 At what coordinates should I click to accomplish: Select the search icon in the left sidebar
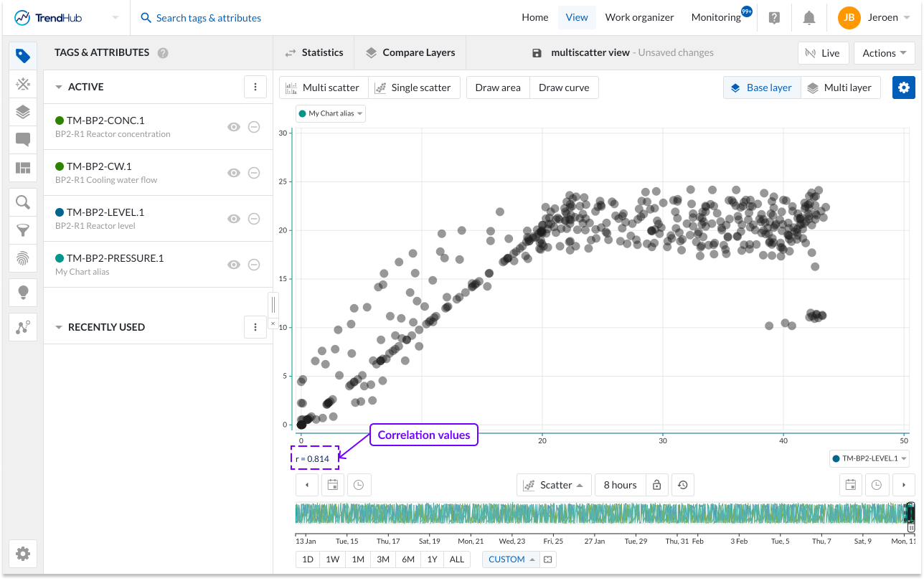coord(22,202)
